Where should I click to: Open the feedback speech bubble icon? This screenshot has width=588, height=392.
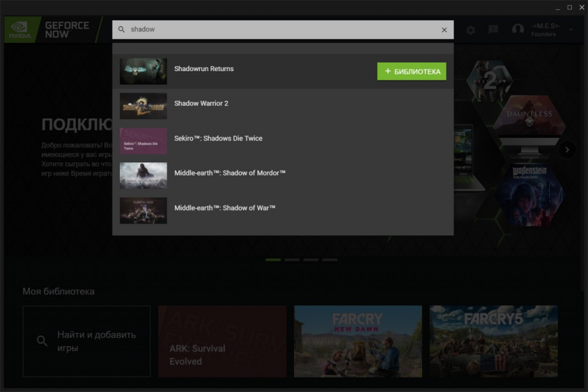pyautogui.click(x=493, y=30)
